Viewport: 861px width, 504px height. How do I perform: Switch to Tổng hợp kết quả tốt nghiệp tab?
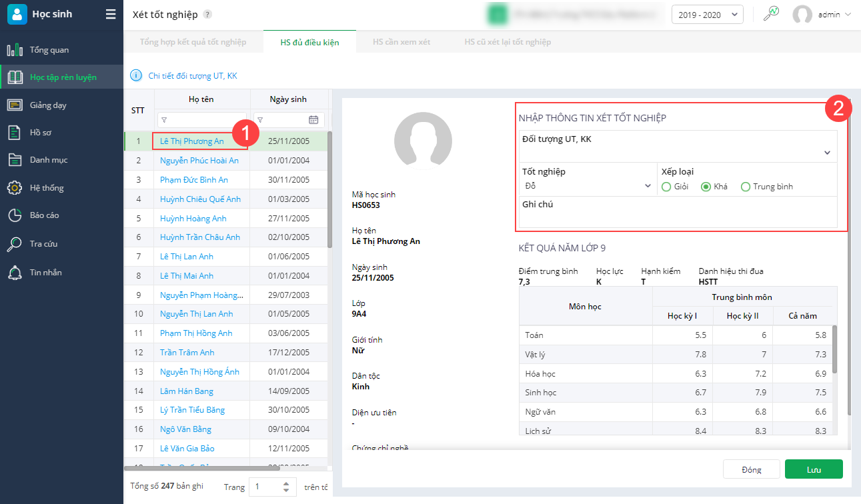pyautogui.click(x=193, y=42)
